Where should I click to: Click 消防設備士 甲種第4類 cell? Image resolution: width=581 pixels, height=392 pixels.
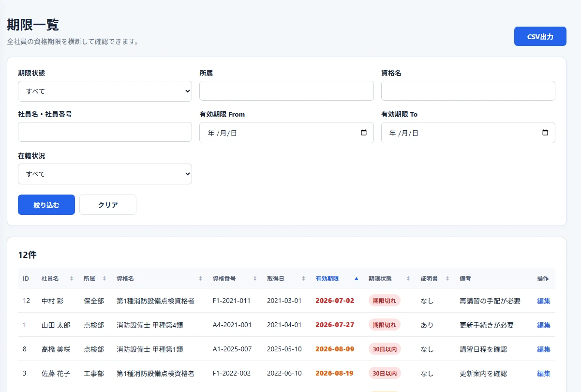click(x=150, y=325)
